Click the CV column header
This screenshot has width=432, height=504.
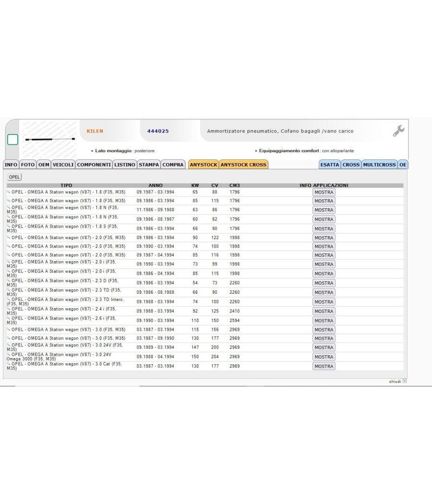click(215, 185)
